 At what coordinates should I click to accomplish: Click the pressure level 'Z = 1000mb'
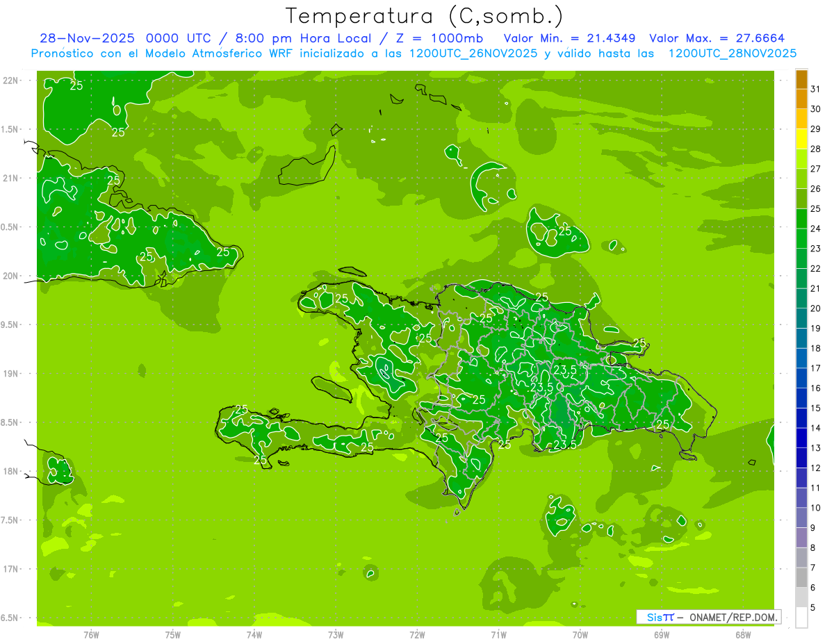pos(439,38)
